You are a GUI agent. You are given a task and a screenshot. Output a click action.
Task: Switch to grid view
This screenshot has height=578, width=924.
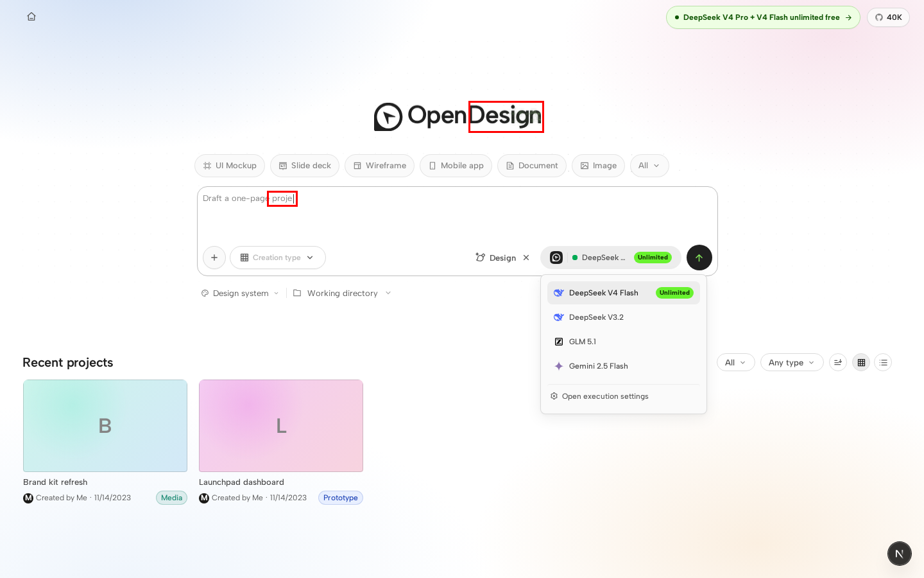861,363
